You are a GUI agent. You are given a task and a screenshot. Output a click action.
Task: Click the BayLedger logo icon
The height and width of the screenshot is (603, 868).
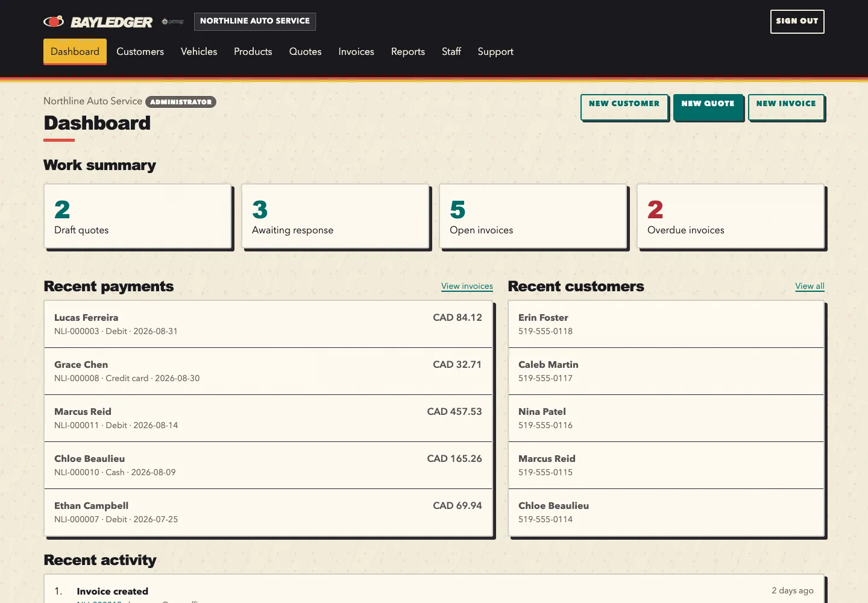pos(54,22)
